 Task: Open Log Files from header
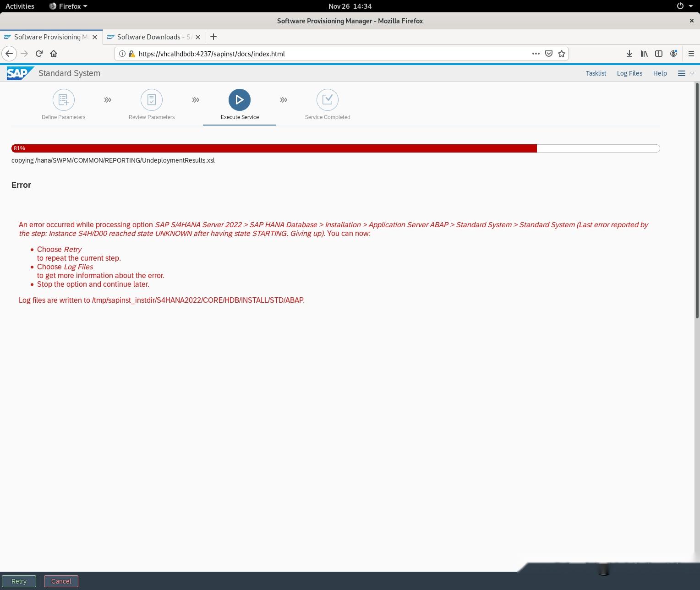click(629, 73)
